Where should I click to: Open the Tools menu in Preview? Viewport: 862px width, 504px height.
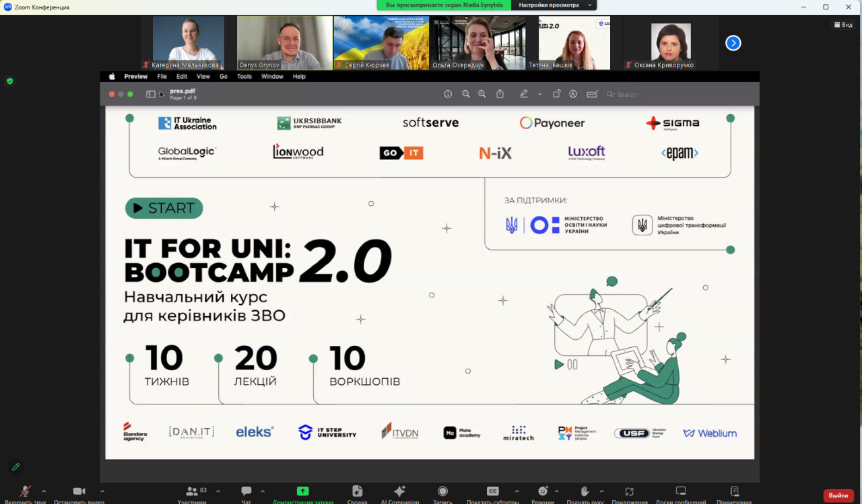[244, 77]
